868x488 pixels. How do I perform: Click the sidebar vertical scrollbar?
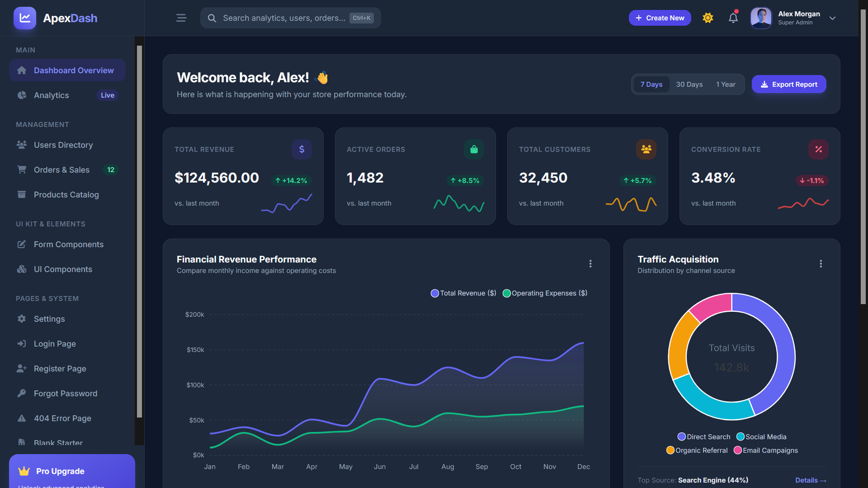tap(139, 232)
